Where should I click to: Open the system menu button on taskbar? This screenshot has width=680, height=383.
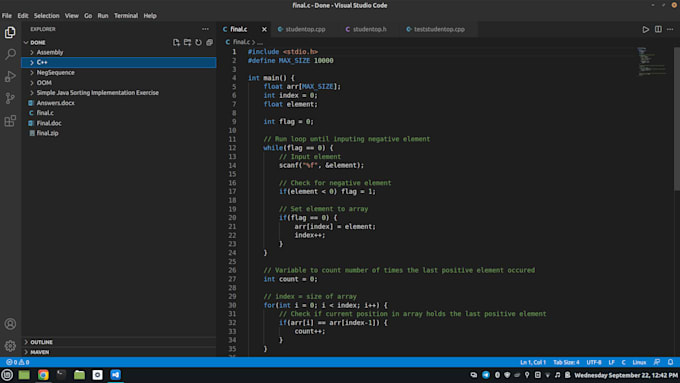click(7, 375)
